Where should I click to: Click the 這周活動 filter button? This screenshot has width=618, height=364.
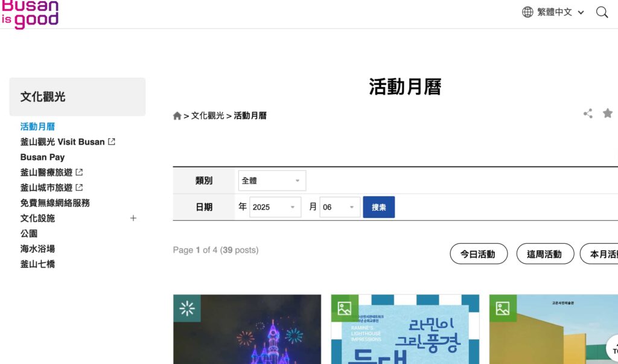tap(545, 254)
